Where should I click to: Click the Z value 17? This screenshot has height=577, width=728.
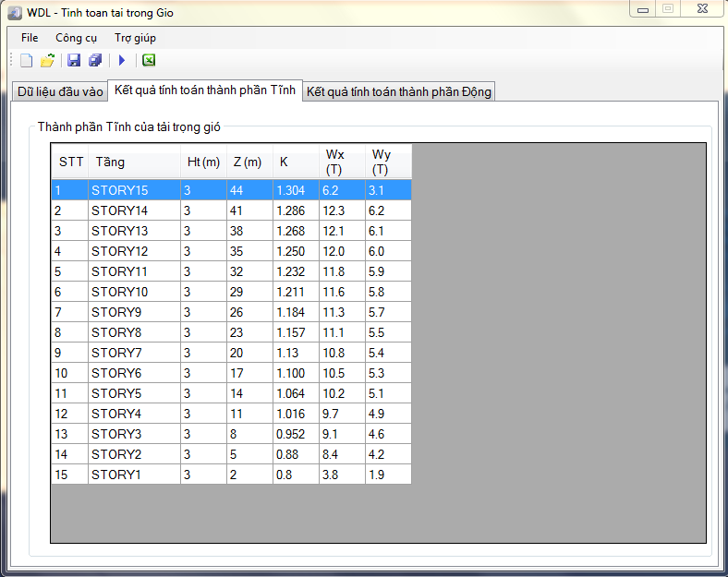(249, 373)
